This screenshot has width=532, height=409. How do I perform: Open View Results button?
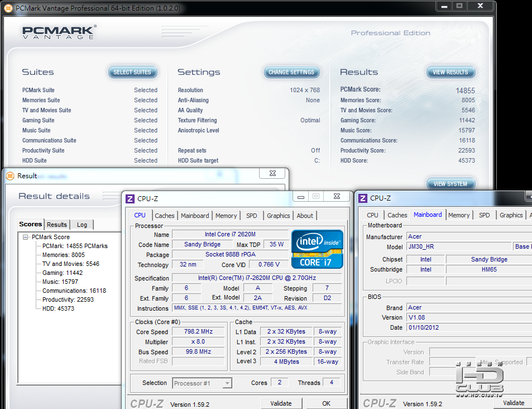pyautogui.click(x=450, y=72)
